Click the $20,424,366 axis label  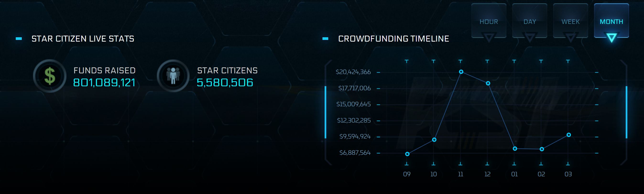353,72
